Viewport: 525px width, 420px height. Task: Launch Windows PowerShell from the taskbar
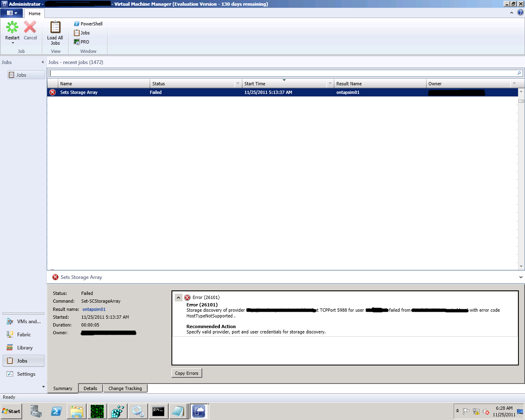point(56,411)
